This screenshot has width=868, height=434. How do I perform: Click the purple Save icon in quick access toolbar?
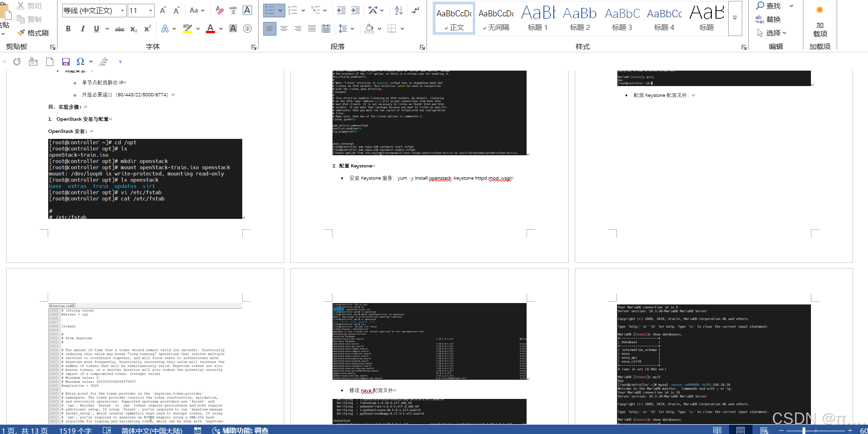point(66,62)
